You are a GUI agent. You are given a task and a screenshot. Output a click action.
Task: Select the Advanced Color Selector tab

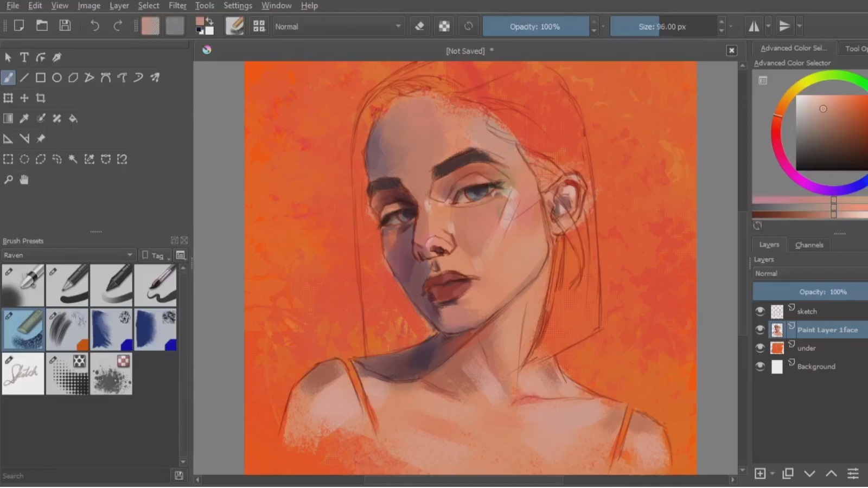[793, 48]
